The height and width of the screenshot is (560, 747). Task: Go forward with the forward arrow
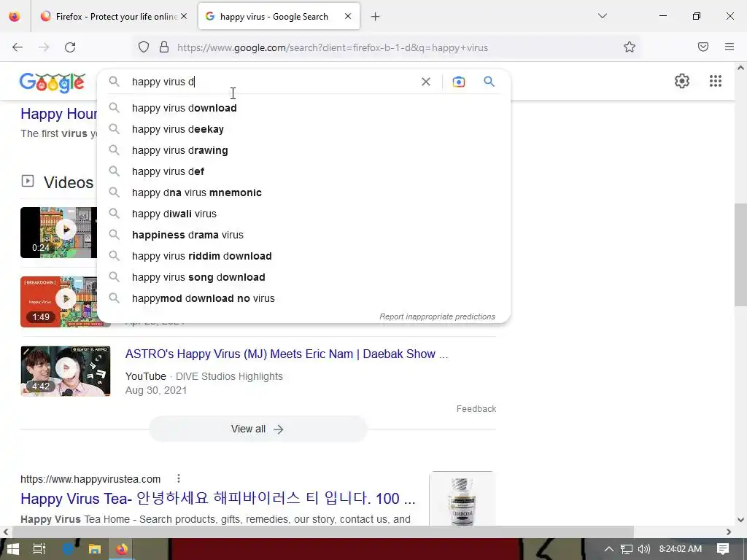tap(44, 47)
